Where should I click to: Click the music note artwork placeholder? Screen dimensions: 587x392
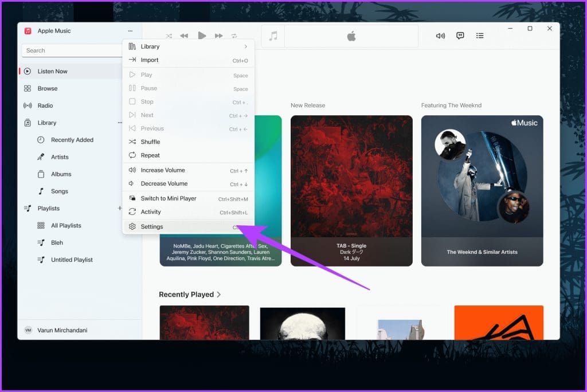pos(273,36)
